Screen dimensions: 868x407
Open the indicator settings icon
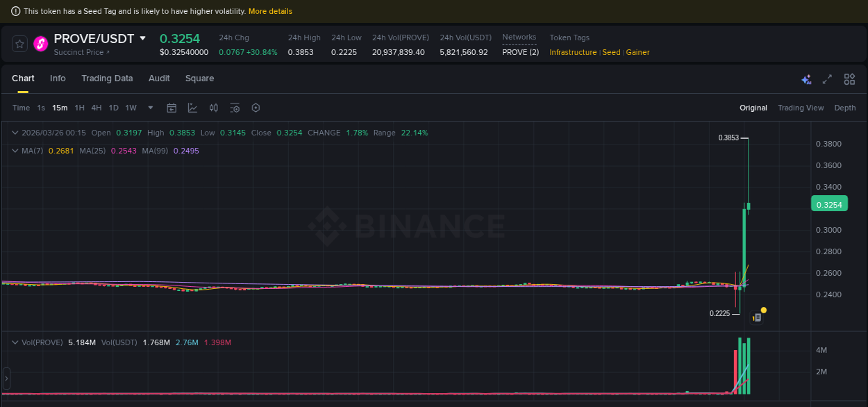(x=235, y=108)
